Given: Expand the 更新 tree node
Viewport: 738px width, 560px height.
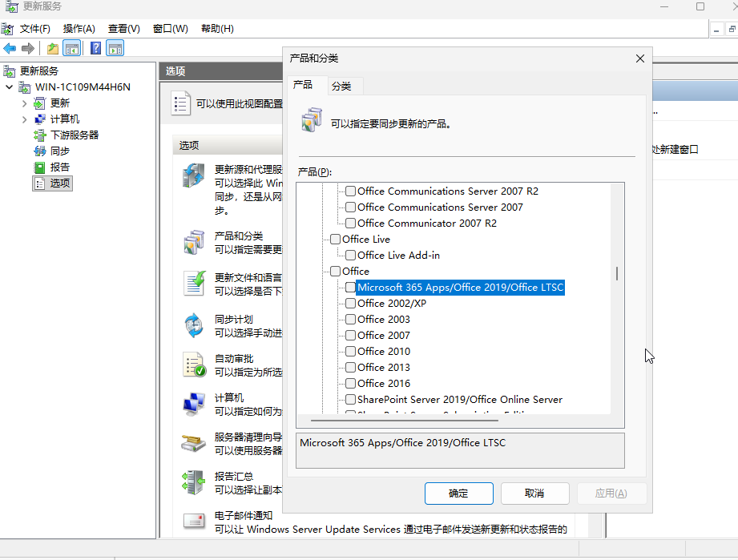Looking at the screenshot, I should pyautogui.click(x=25, y=103).
